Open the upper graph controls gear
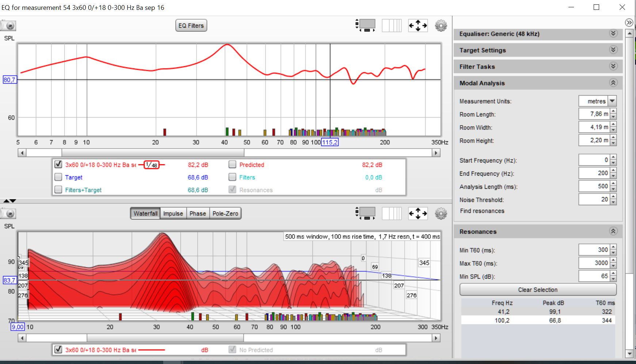The width and height of the screenshot is (636, 364). pos(441,26)
